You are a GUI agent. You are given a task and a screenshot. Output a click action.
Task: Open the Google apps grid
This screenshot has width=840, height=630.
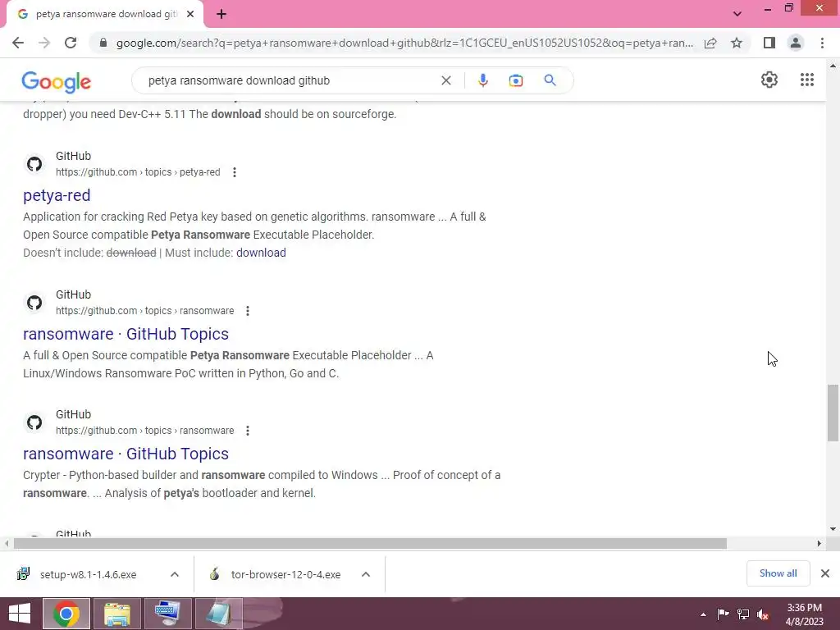[x=807, y=80]
